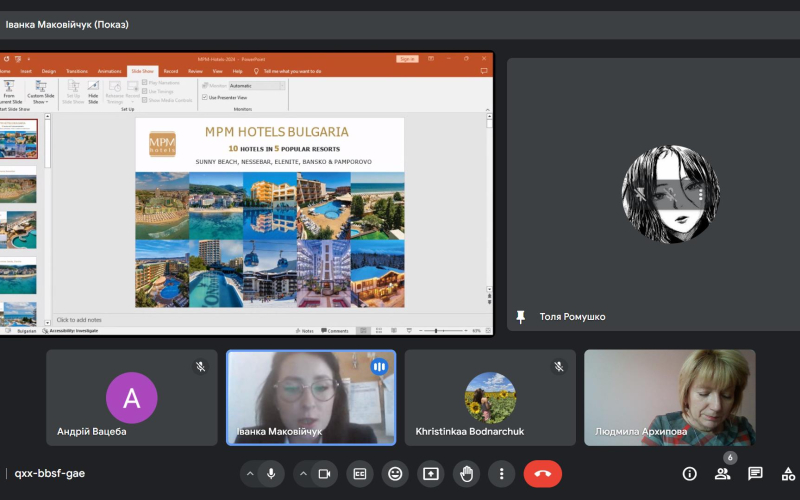Expand microphone audio settings arrow

pos(250,474)
